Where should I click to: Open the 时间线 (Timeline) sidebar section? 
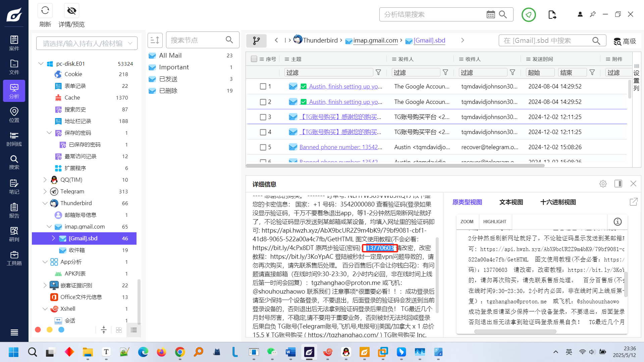pos(14,139)
